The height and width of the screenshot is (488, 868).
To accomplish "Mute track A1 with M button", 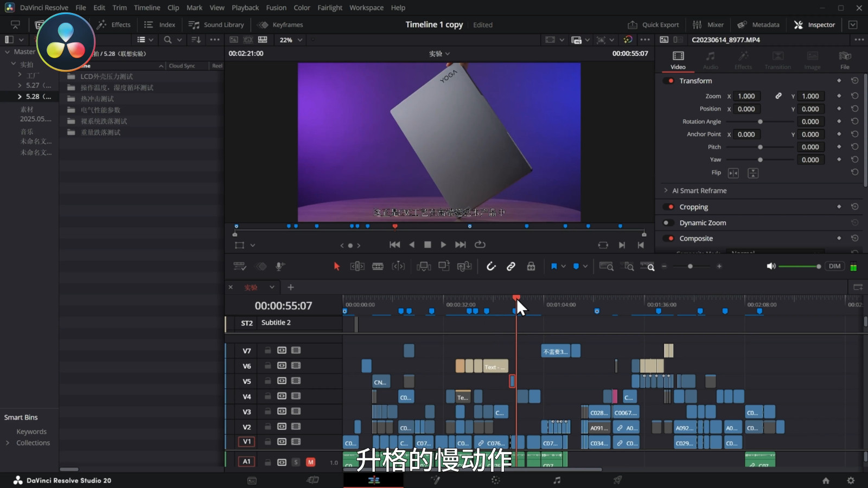I will [x=310, y=462].
